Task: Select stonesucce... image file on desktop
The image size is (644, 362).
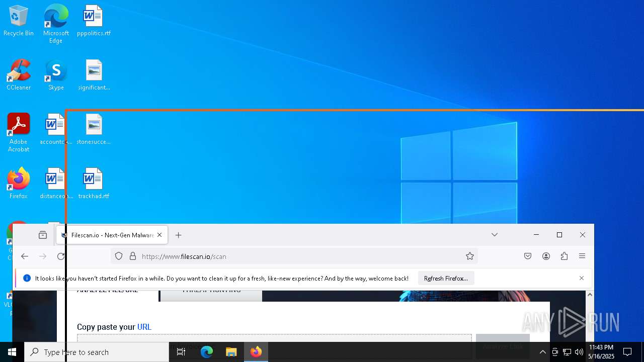Action: coord(94,130)
